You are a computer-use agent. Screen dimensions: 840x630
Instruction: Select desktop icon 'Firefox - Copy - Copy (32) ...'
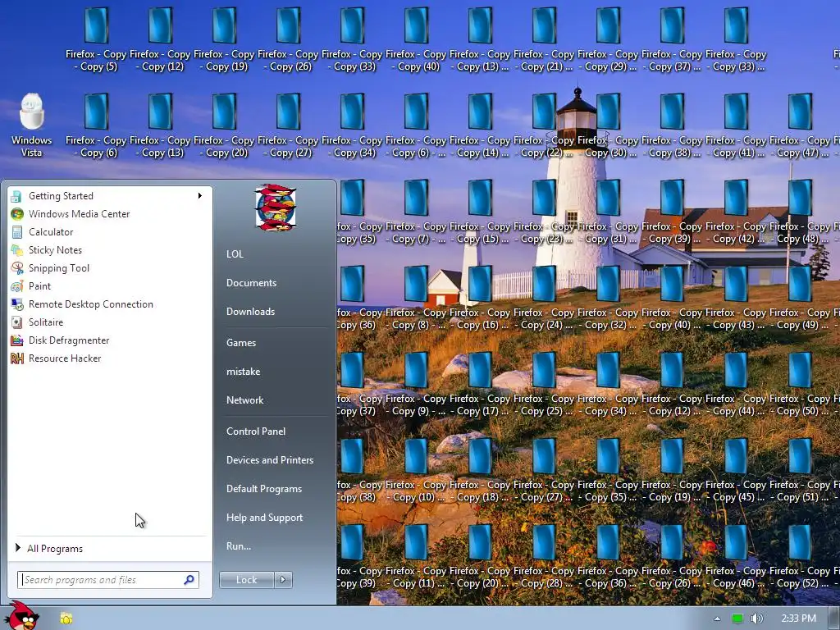(608, 299)
